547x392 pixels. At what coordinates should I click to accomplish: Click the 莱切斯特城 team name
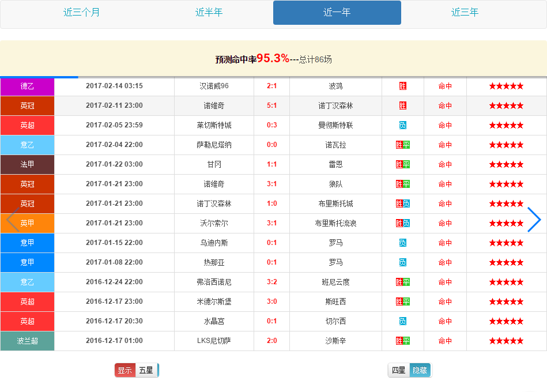[214, 125]
